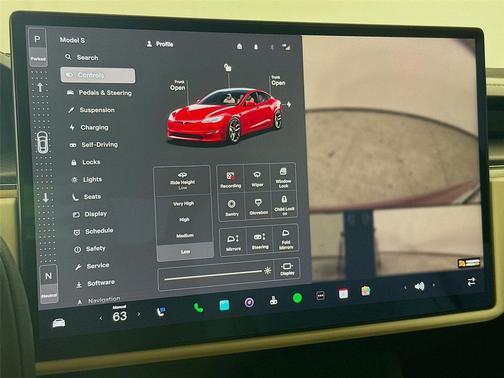Tap the Display icon beside brightness slider
Screen dimensions: 504x378
tap(287, 269)
